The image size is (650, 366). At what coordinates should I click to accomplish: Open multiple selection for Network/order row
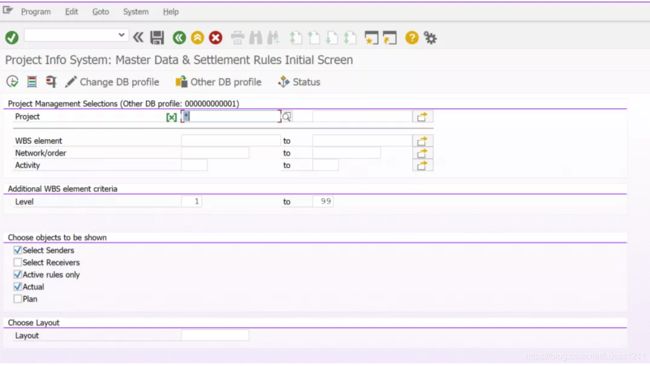422,153
